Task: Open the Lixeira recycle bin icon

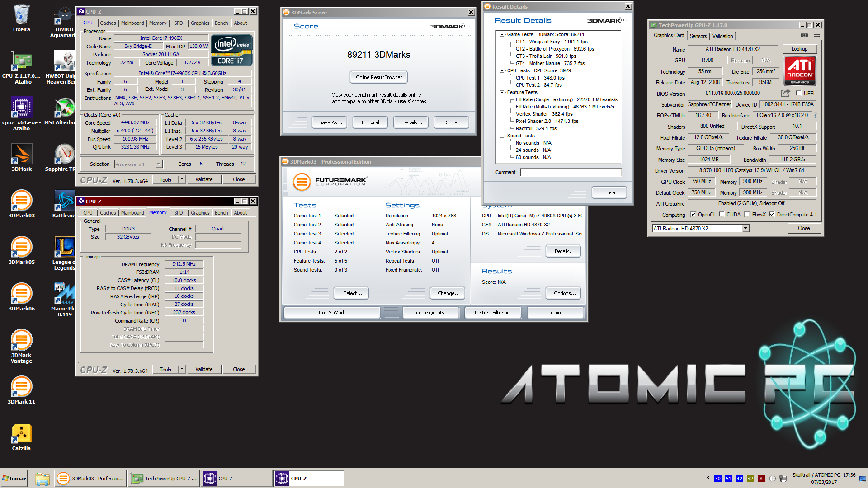Action: [21, 18]
